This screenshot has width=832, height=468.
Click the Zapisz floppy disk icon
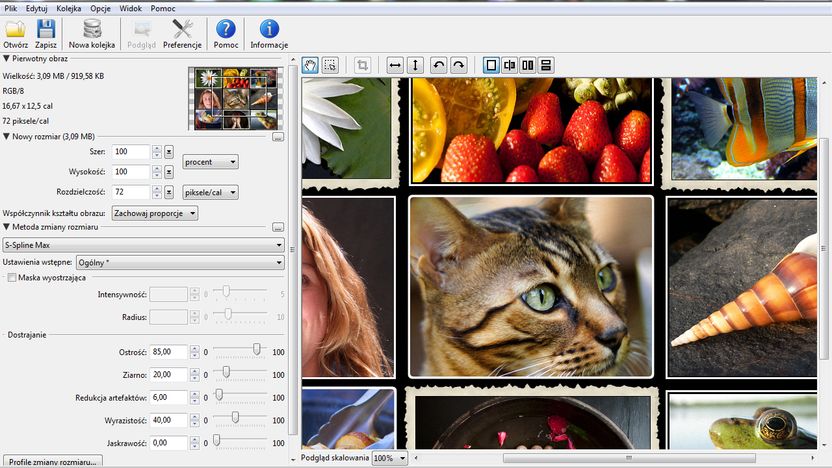pos(46,29)
